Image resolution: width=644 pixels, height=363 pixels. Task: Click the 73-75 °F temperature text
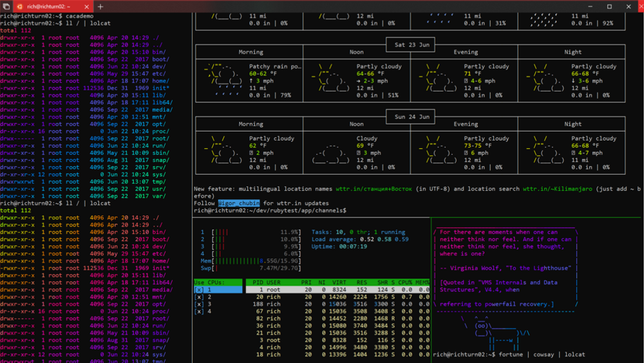point(478,146)
